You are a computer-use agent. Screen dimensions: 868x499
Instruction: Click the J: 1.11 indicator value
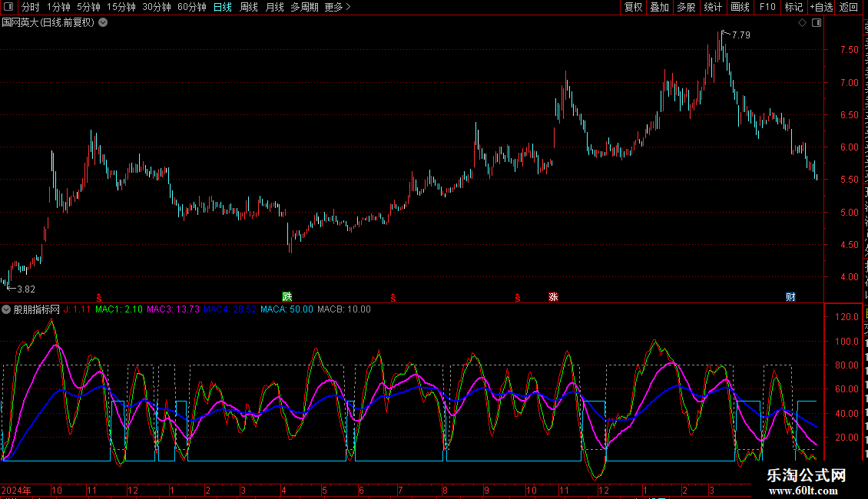coord(77,310)
